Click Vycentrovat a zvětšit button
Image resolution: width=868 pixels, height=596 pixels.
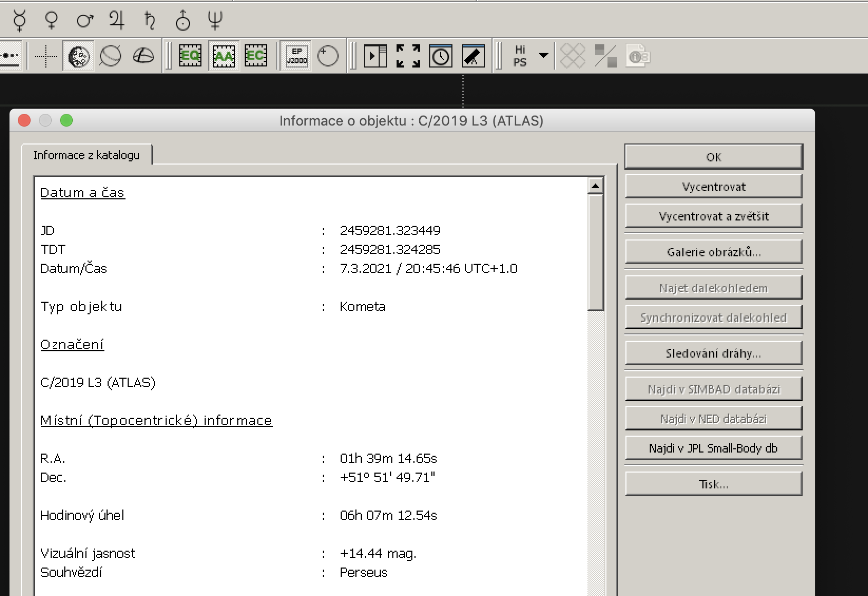point(713,216)
